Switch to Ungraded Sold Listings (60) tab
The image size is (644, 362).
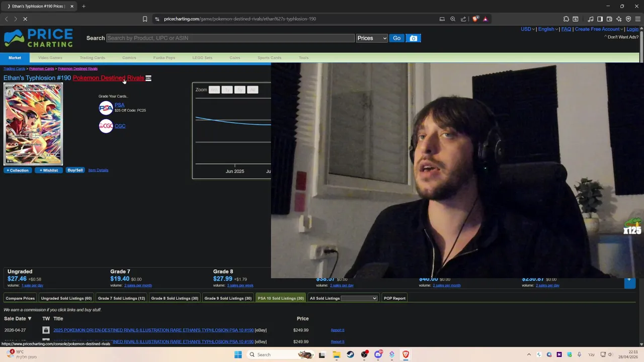click(x=66, y=298)
